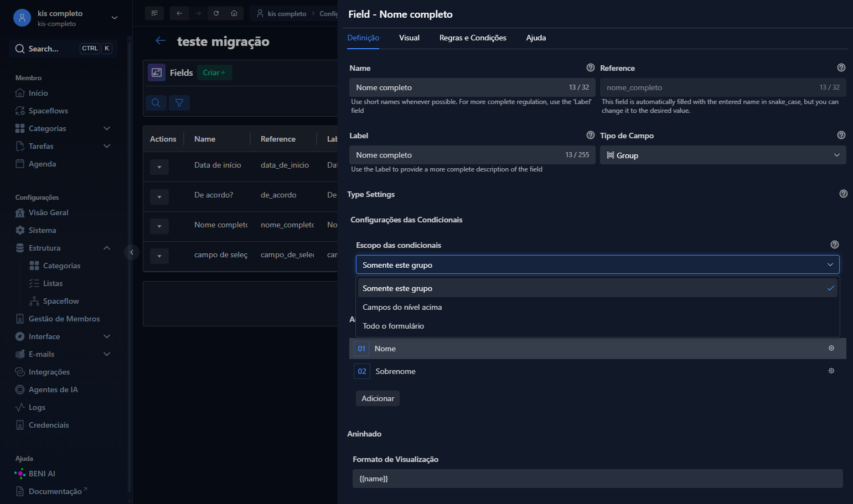Click help icon beside Escopo das condicionais
The width and height of the screenshot is (853, 504).
(835, 245)
